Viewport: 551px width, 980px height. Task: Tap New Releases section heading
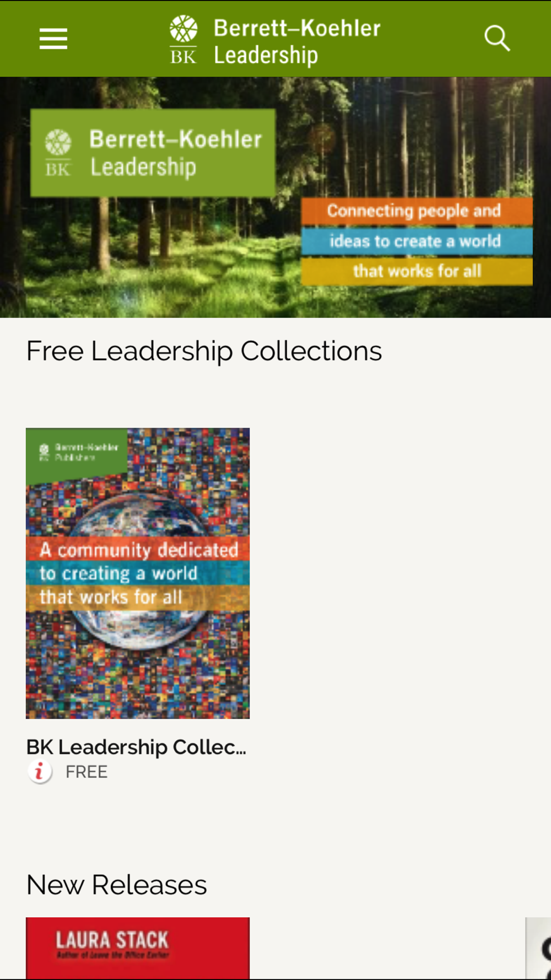pyautogui.click(x=117, y=885)
